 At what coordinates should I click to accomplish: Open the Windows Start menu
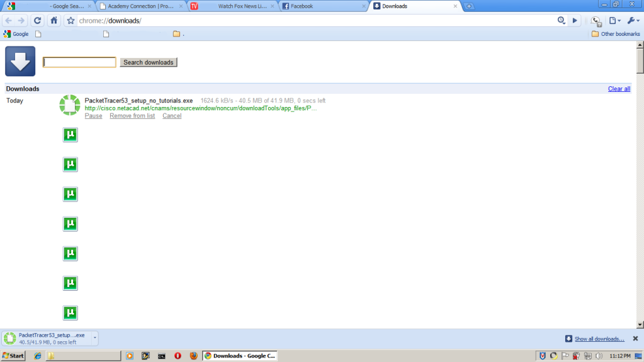click(13, 356)
